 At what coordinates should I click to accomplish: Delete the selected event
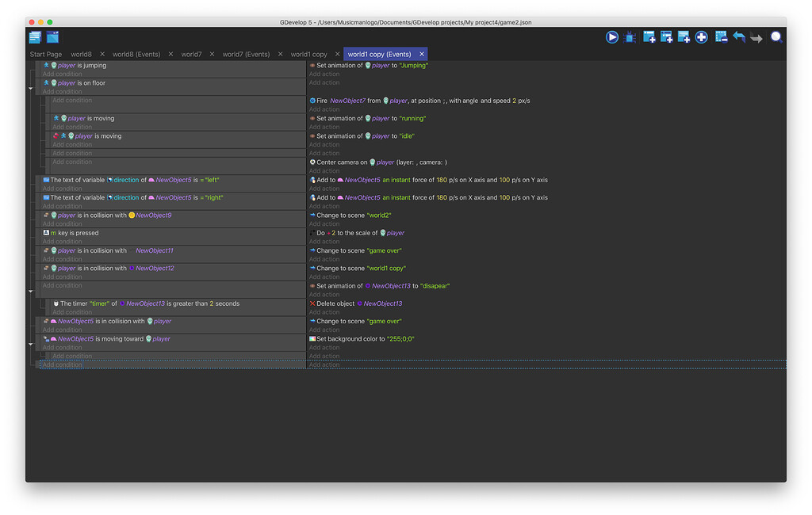click(x=720, y=36)
